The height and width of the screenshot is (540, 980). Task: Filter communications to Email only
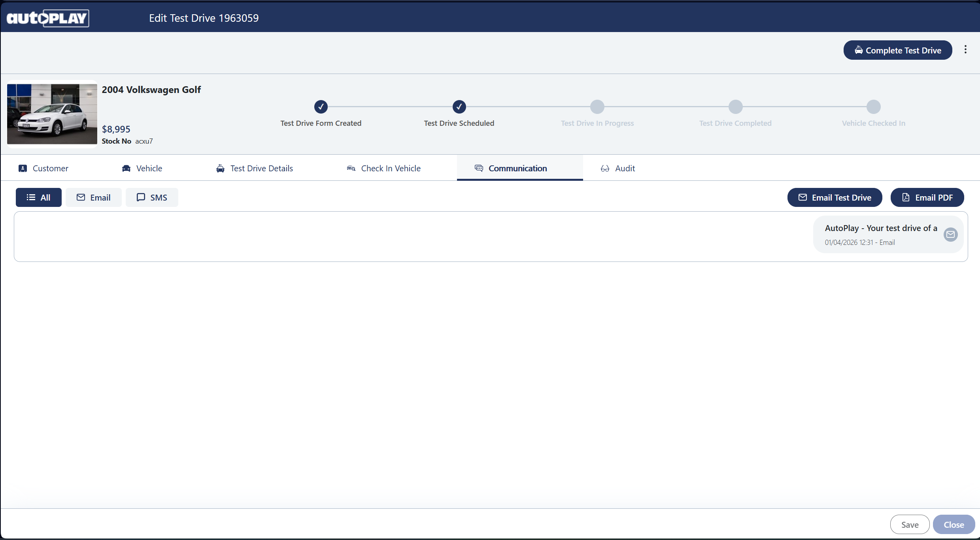pos(94,197)
